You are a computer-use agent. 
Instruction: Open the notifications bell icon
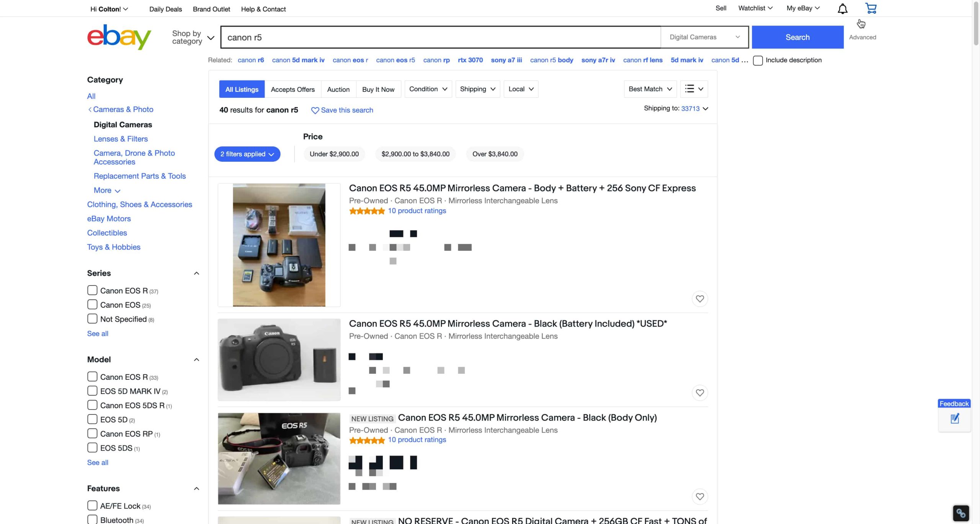[842, 9]
